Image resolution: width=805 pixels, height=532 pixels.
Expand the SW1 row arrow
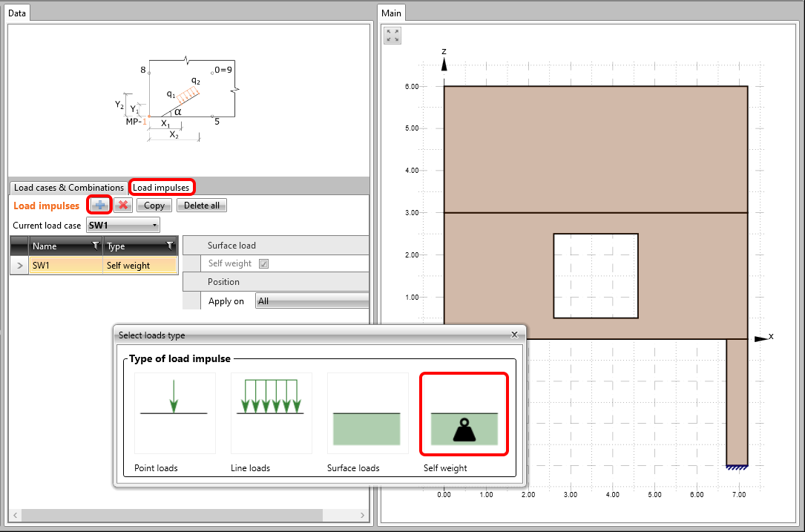[x=19, y=265]
